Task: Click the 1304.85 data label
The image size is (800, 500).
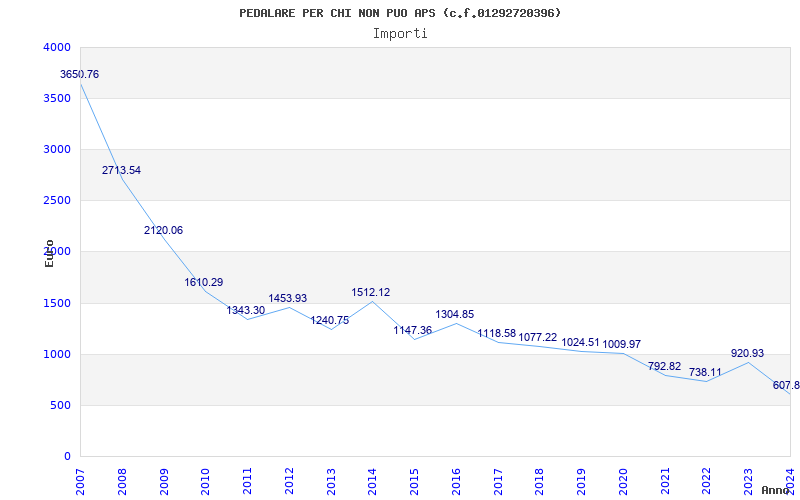Action: click(x=455, y=315)
